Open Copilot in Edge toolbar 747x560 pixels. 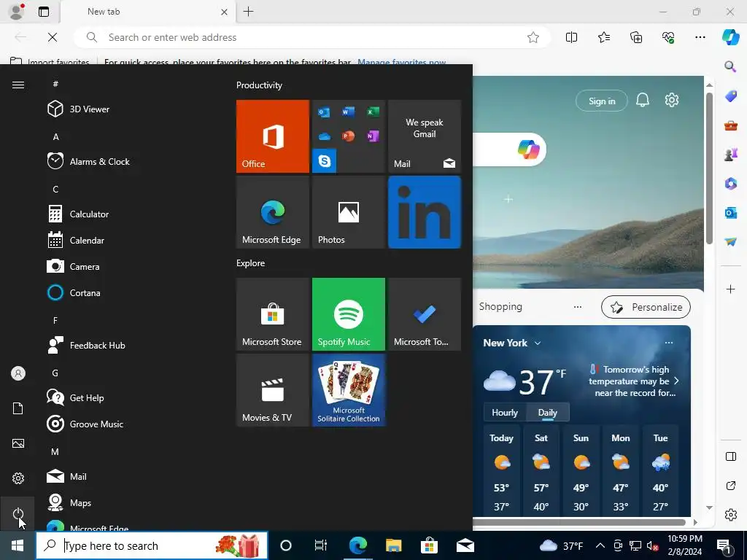coord(730,37)
